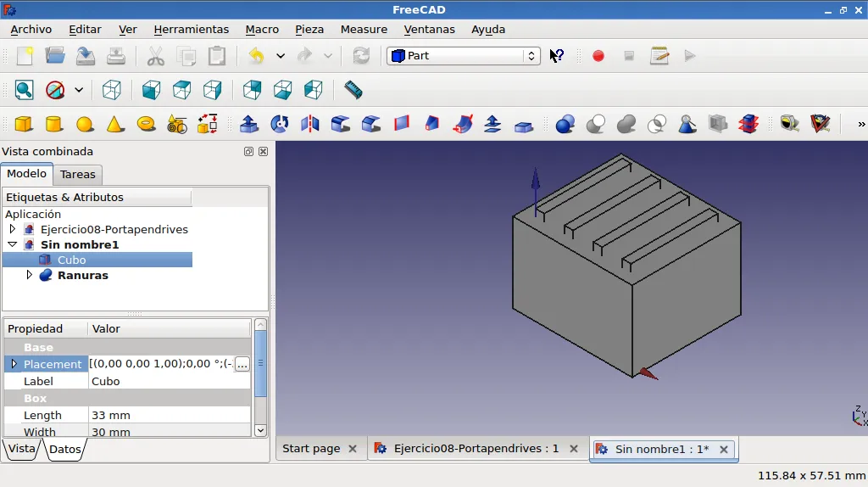This screenshot has height=487, width=868.
Task: Set left view cube icon
Action: (314, 90)
